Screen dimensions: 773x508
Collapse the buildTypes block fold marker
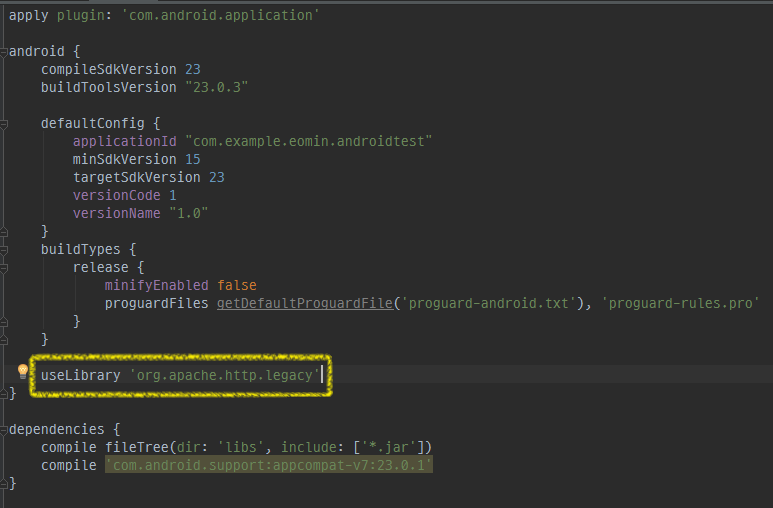3,250
